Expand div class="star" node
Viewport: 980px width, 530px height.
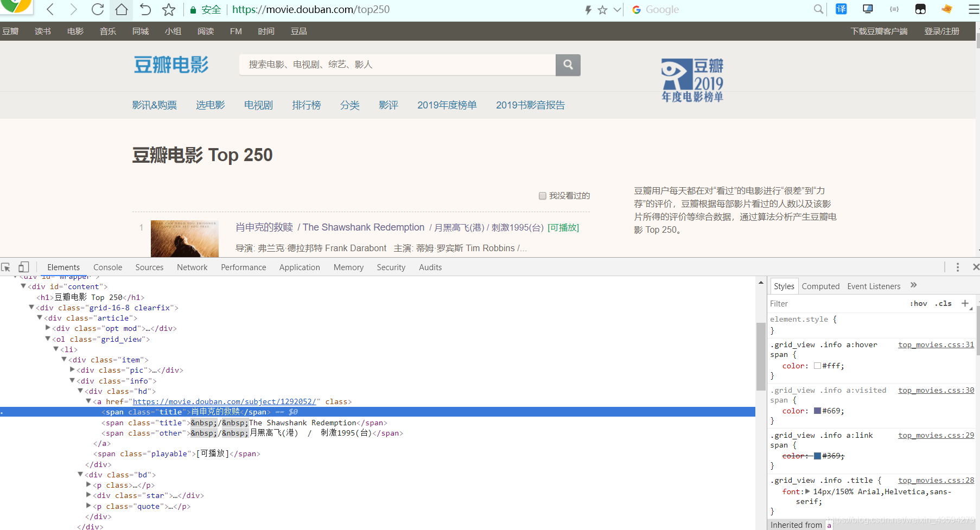(x=88, y=495)
